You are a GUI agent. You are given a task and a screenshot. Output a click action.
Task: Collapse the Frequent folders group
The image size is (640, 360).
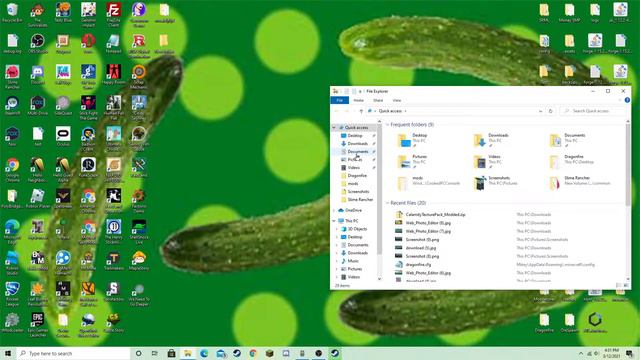pos(387,124)
